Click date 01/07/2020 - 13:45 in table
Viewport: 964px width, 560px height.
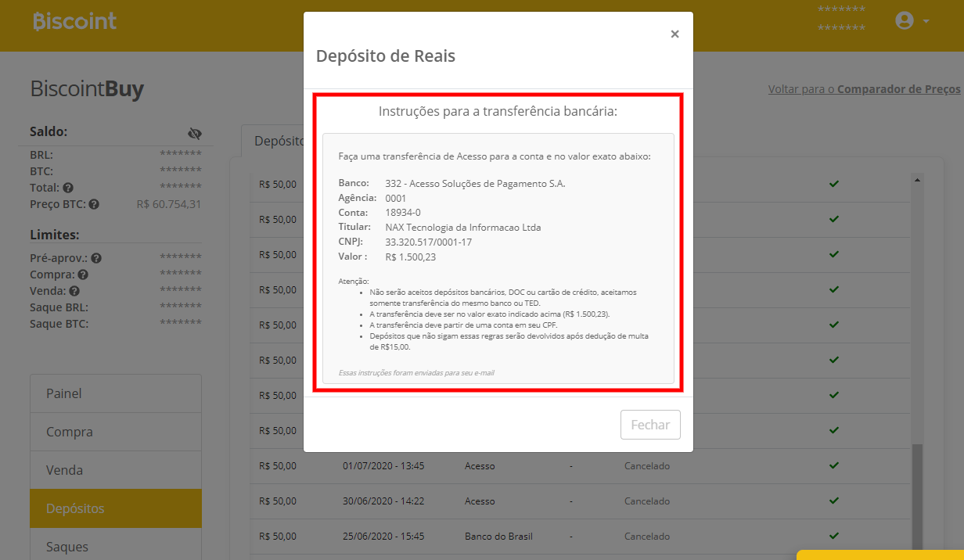click(383, 466)
